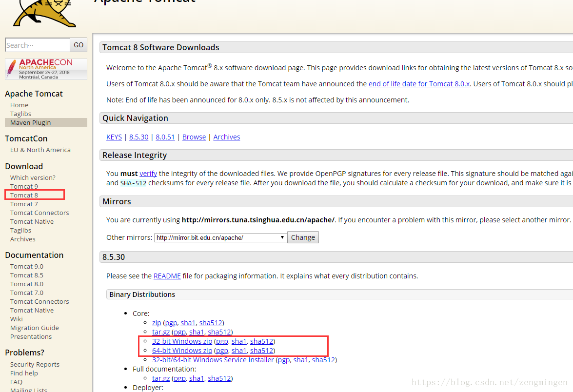Select Tomcat 8 under Download

[24, 196]
